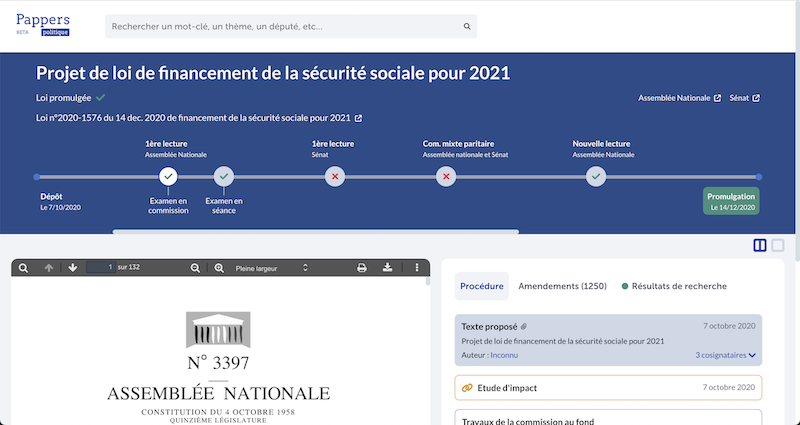
Task: Switch to single-panel view layout
Action: 778,245
